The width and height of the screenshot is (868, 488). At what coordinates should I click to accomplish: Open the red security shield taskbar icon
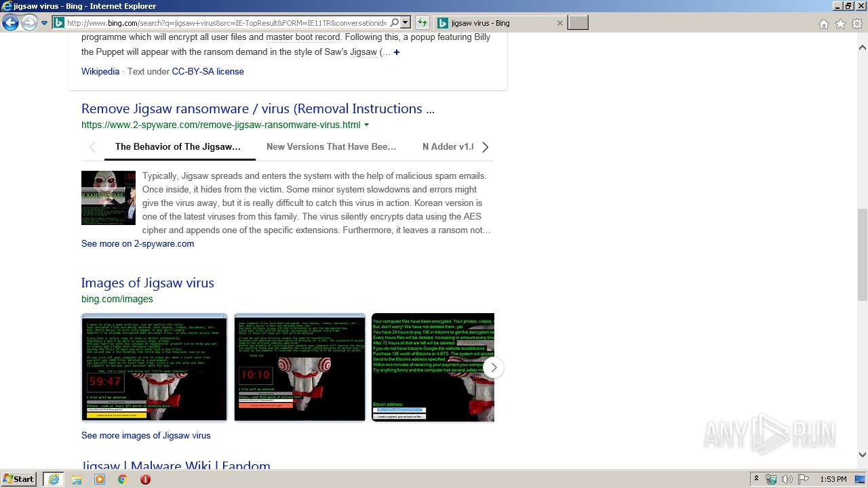point(145,479)
